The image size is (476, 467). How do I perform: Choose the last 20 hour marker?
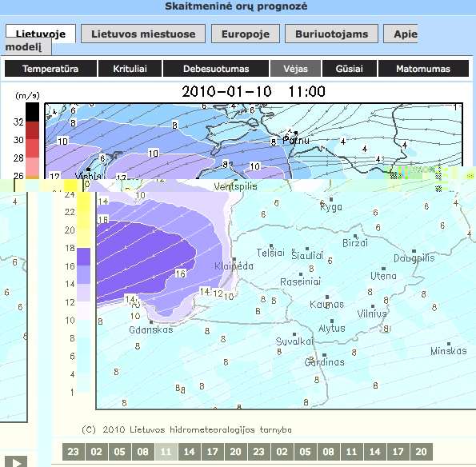point(421,452)
